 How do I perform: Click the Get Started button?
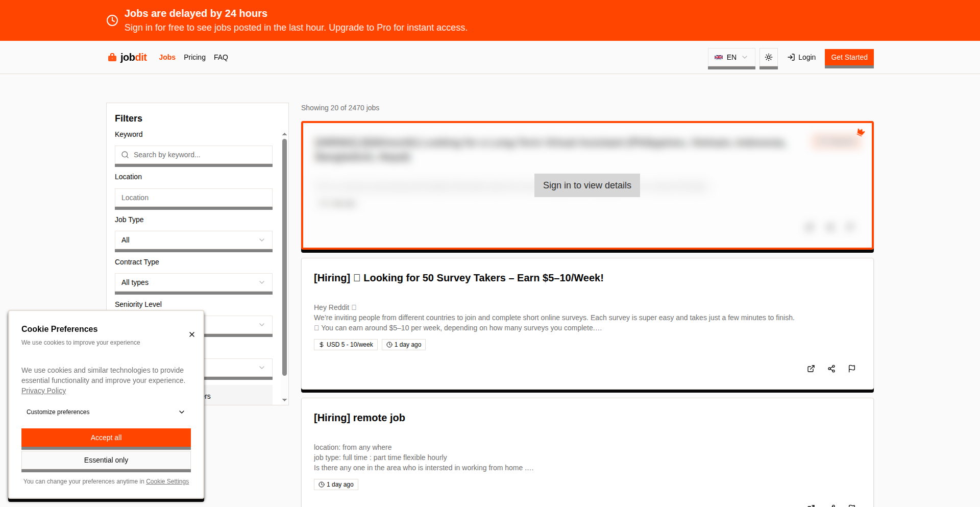(849, 58)
